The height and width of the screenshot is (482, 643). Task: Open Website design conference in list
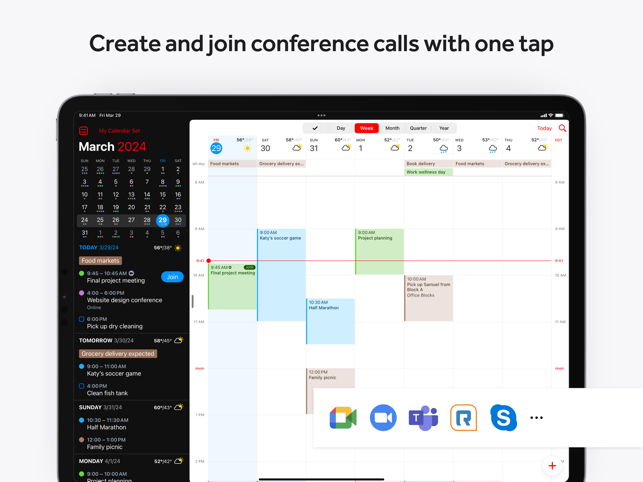124,300
